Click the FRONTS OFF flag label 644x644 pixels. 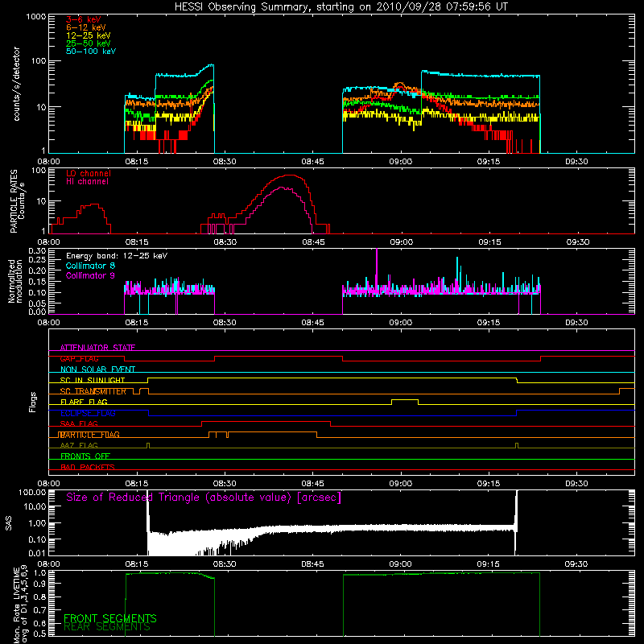point(85,456)
